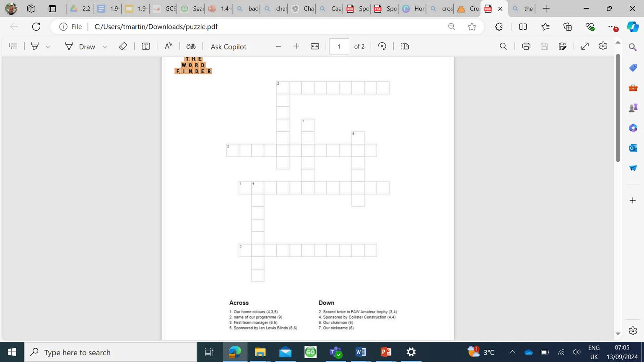Enter PDF full screen mode
Image resolution: width=644 pixels, height=362 pixels.
click(585, 46)
